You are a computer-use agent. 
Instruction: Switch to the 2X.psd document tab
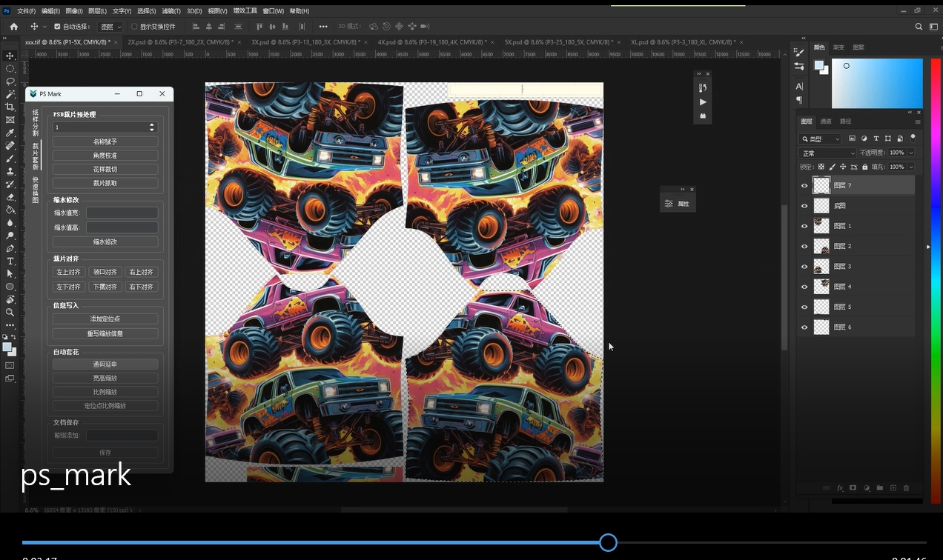(180, 42)
